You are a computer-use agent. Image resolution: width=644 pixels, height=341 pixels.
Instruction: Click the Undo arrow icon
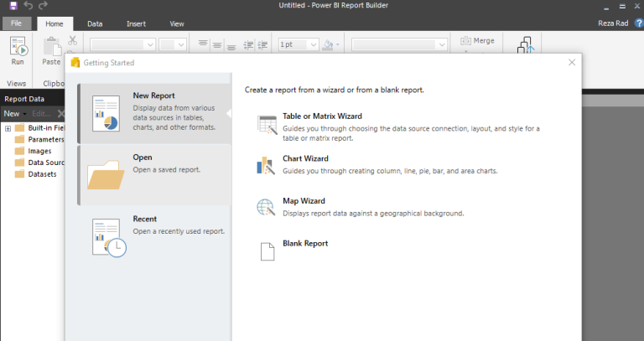coord(29,6)
